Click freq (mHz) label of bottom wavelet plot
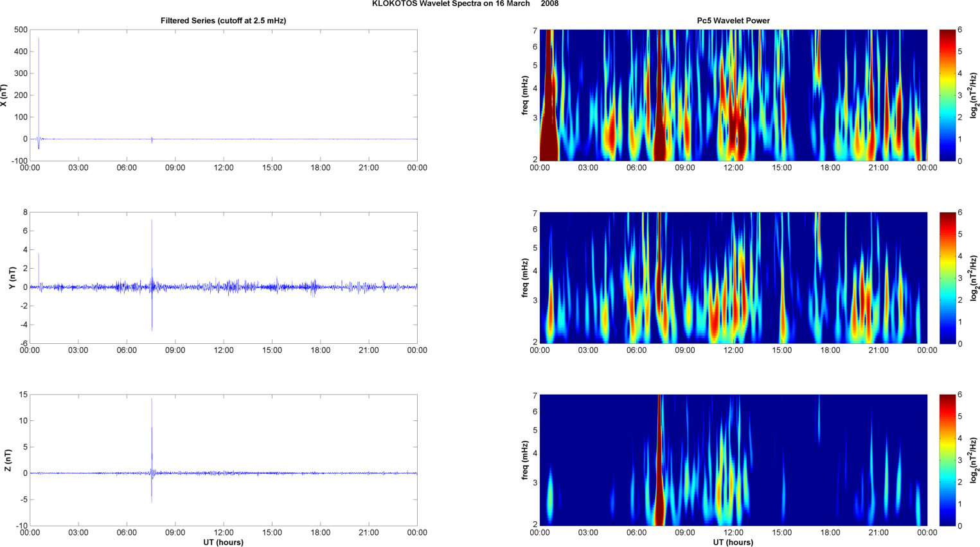This screenshot has width=980, height=547. (x=525, y=460)
